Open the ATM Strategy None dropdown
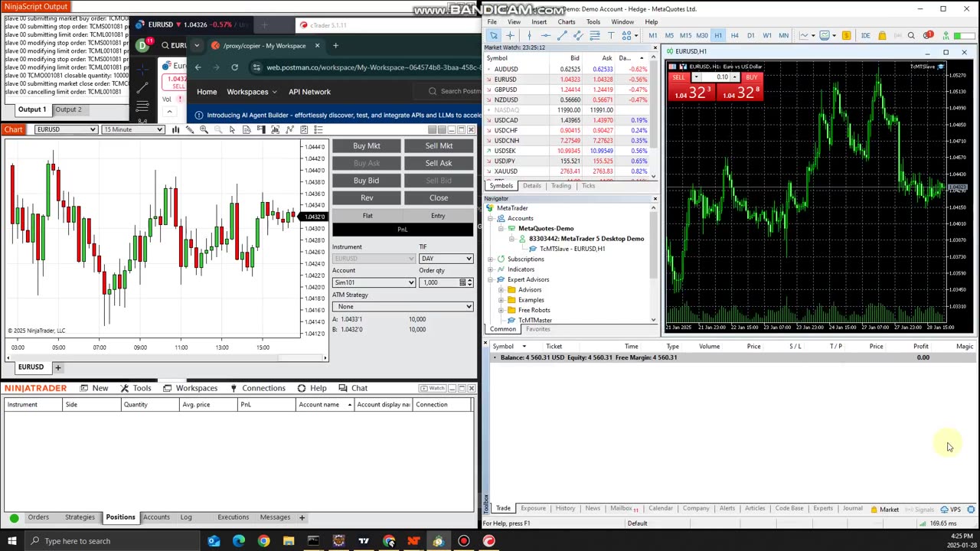The width and height of the screenshot is (980, 551). coord(403,306)
